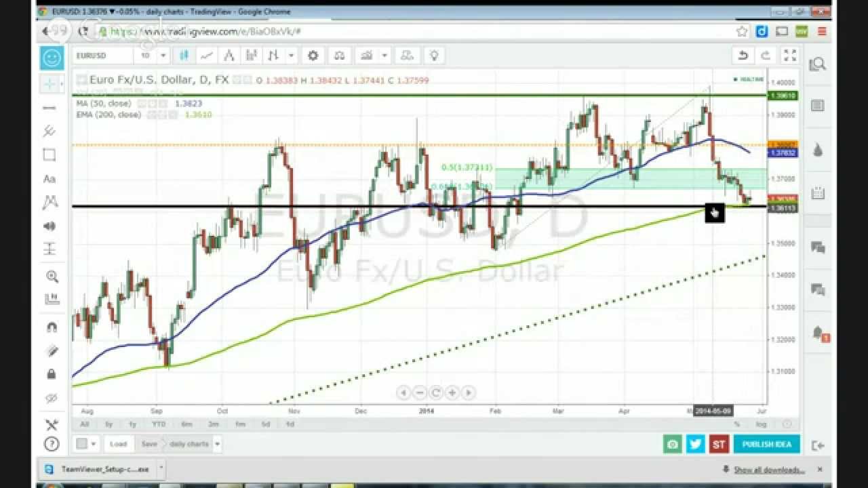The height and width of the screenshot is (488, 868).
Task: Open alerts bell icon
Action: 818,333
